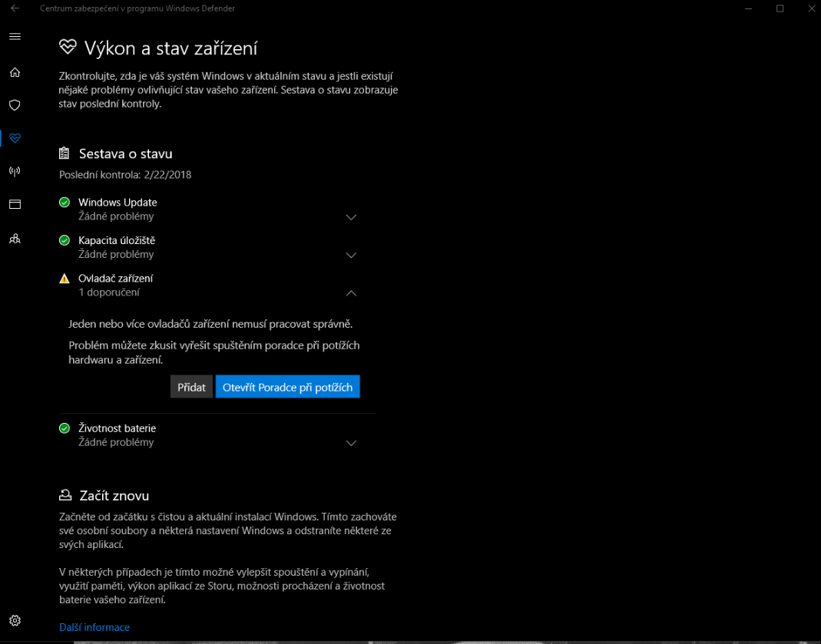Open App & browser control window icon
821x644 pixels.
tap(15, 204)
